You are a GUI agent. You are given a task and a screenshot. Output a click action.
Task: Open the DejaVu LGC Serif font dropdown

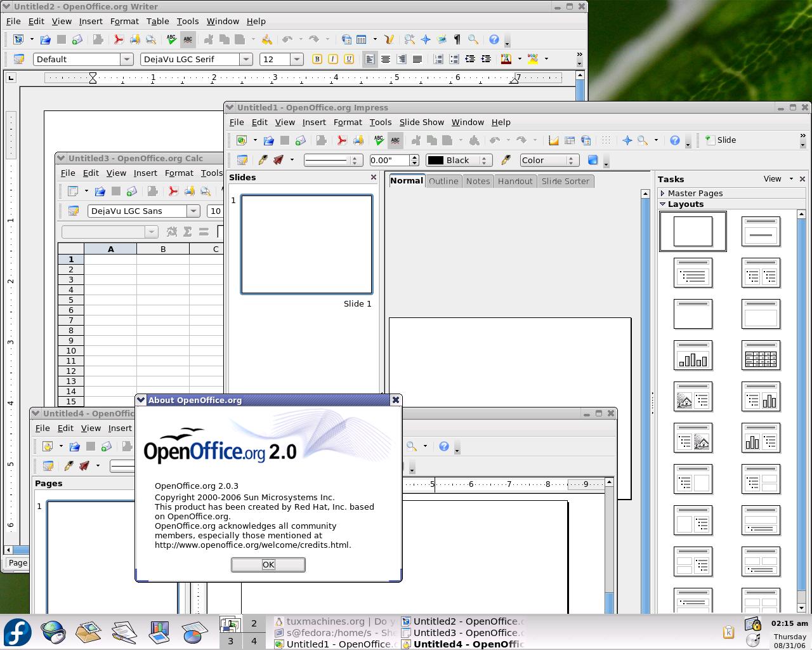coord(246,59)
